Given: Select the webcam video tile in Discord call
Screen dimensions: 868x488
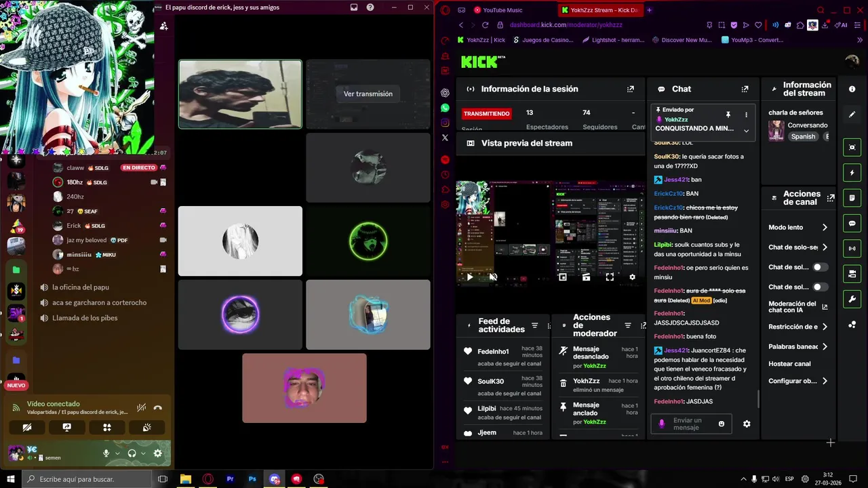Looking at the screenshot, I should click(x=240, y=94).
